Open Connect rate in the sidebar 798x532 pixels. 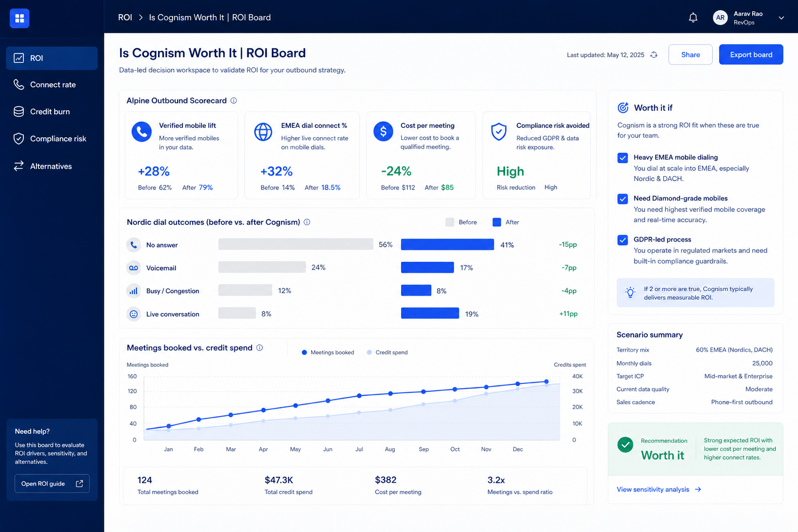click(x=52, y=85)
